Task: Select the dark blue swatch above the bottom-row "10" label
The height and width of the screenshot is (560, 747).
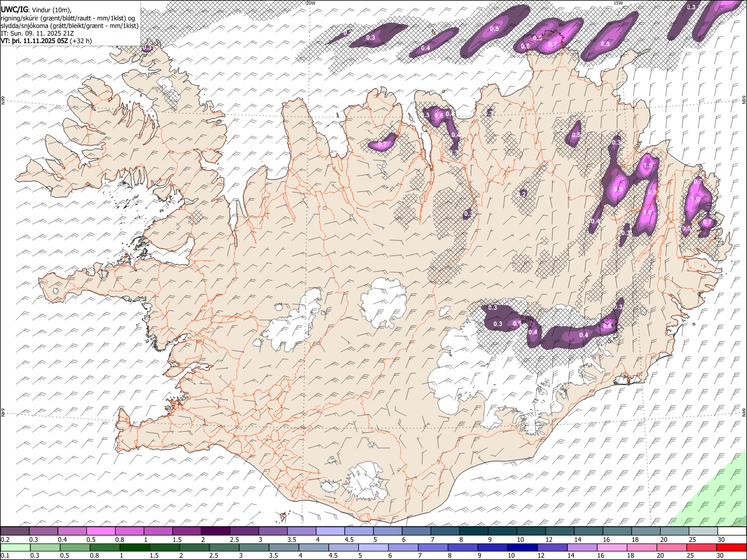Action: (x=521, y=548)
